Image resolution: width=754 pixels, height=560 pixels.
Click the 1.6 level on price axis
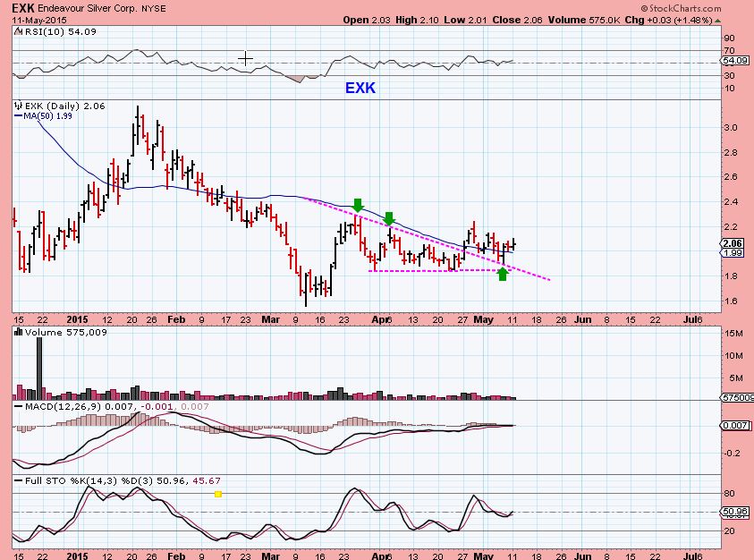click(731, 301)
